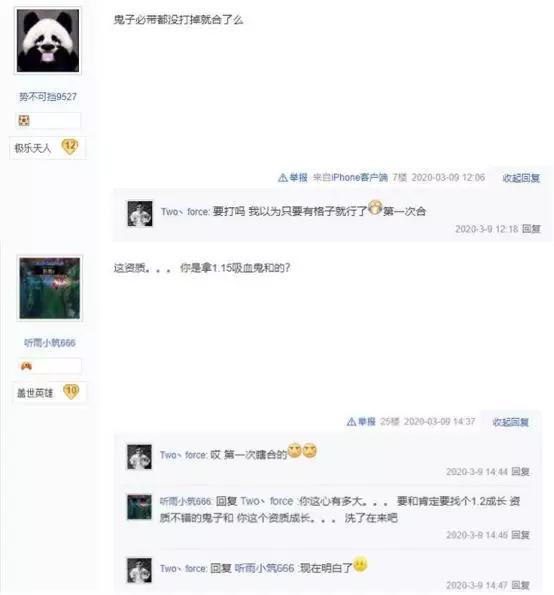Report the 7th floor post via 举报

pos(293,177)
